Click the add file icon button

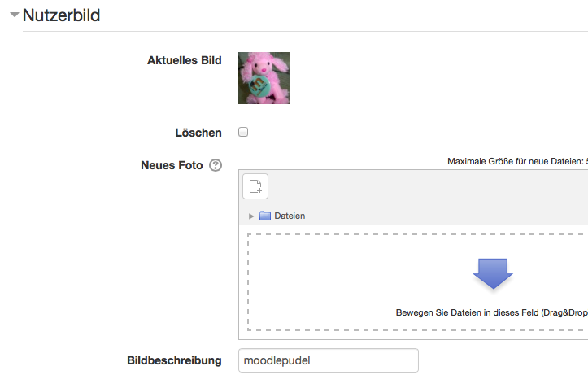click(255, 186)
